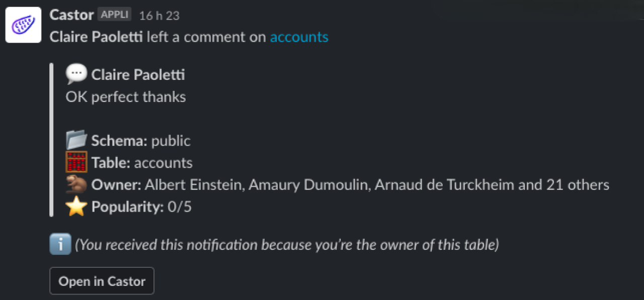Open the accounts table link

click(x=299, y=37)
